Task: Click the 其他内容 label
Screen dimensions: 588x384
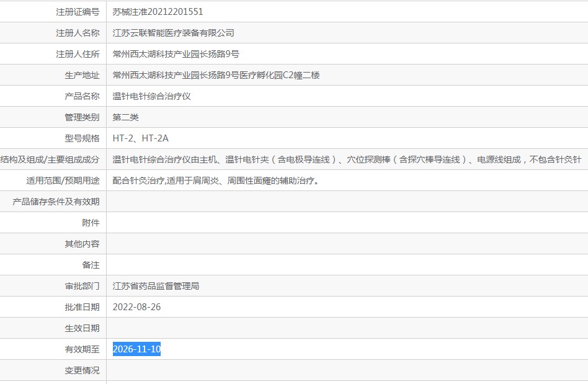Action: 82,244
